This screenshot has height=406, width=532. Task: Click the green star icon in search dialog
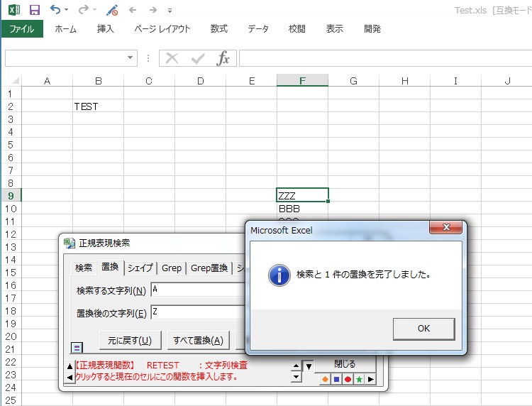[x=359, y=379]
